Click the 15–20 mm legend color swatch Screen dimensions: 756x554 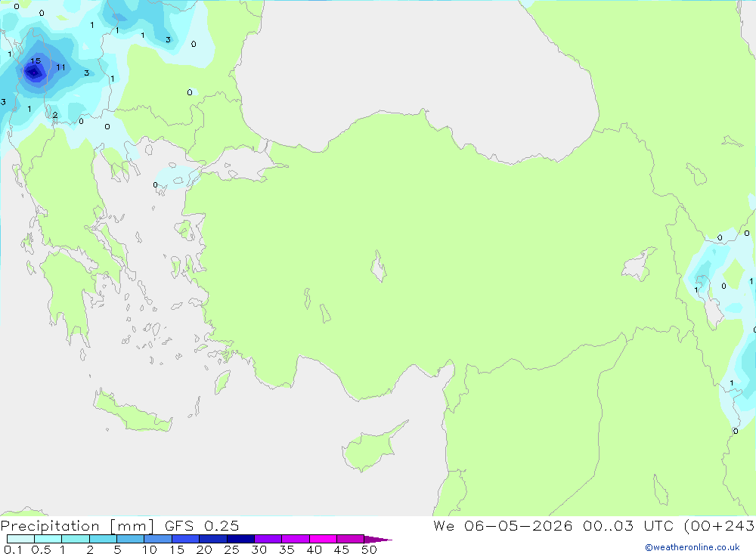[x=185, y=539]
